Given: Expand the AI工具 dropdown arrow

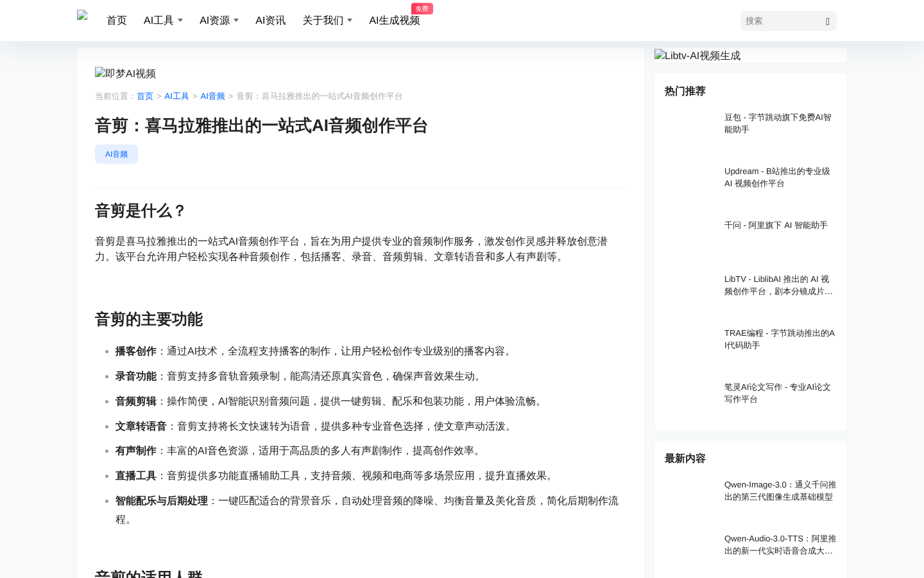Looking at the screenshot, I should [180, 21].
